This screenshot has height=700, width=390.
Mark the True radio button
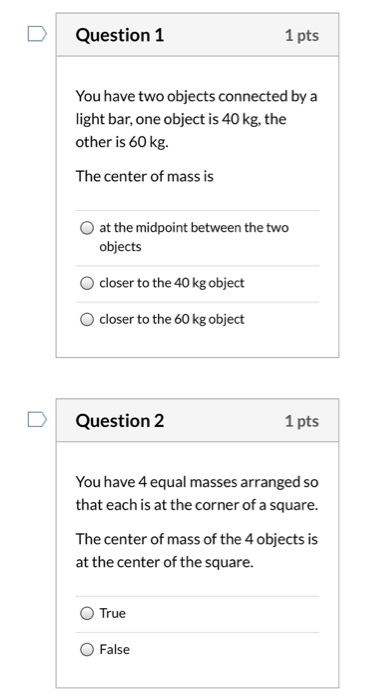click(x=87, y=613)
